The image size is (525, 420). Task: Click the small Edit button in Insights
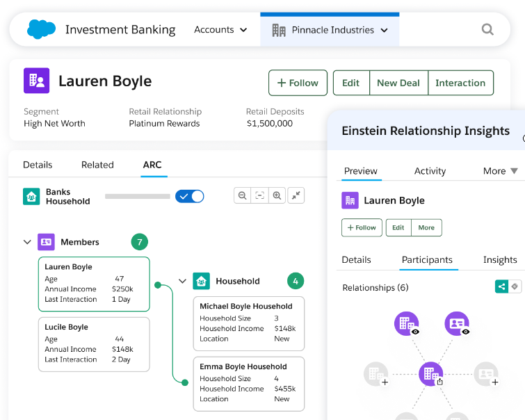(398, 227)
